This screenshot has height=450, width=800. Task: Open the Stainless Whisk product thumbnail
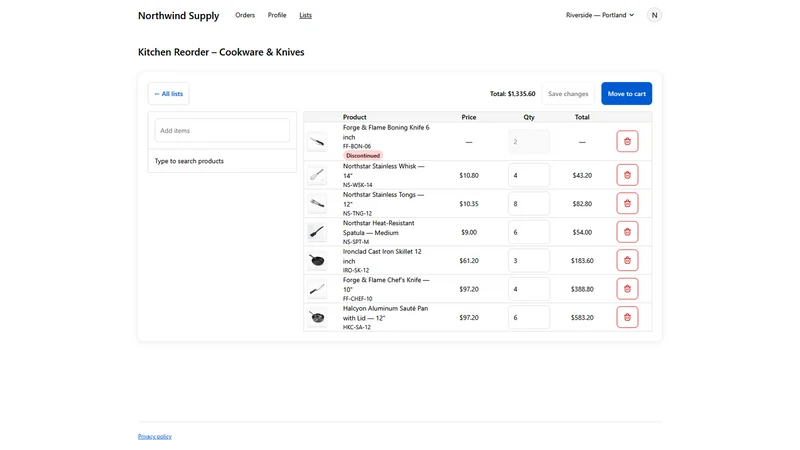tap(317, 175)
